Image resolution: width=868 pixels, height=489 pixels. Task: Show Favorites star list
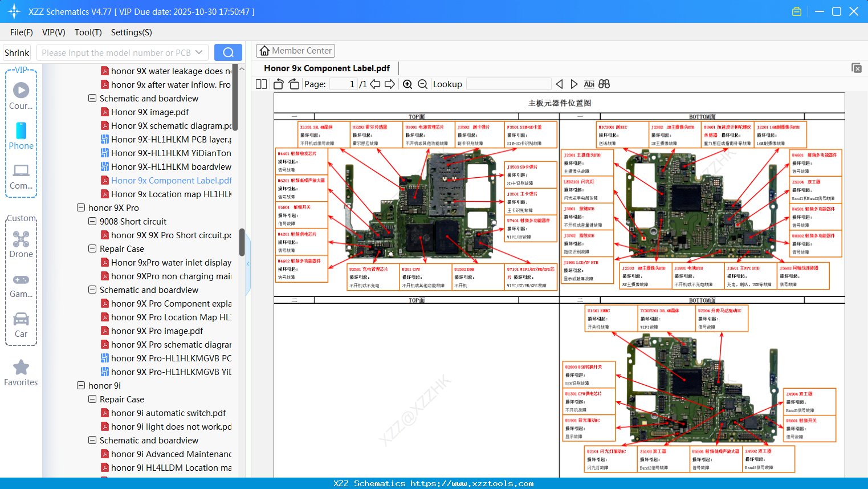point(21,373)
